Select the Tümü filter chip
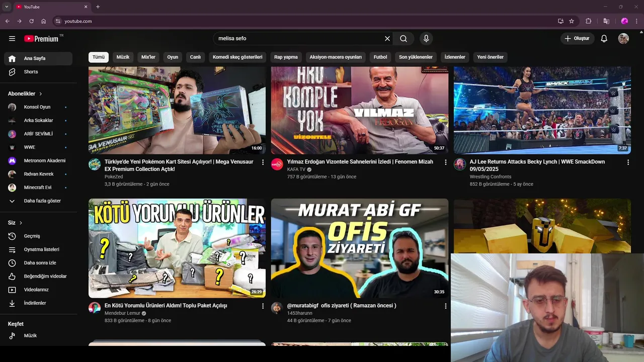Viewport: 644px width, 362px height. click(x=99, y=57)
